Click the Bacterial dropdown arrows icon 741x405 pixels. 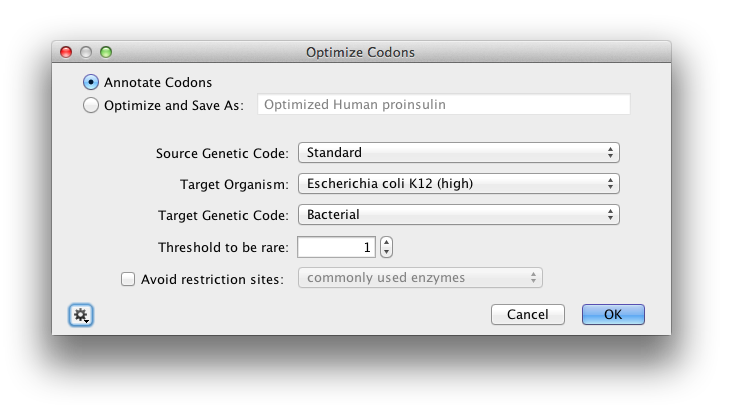click(610, 215)
